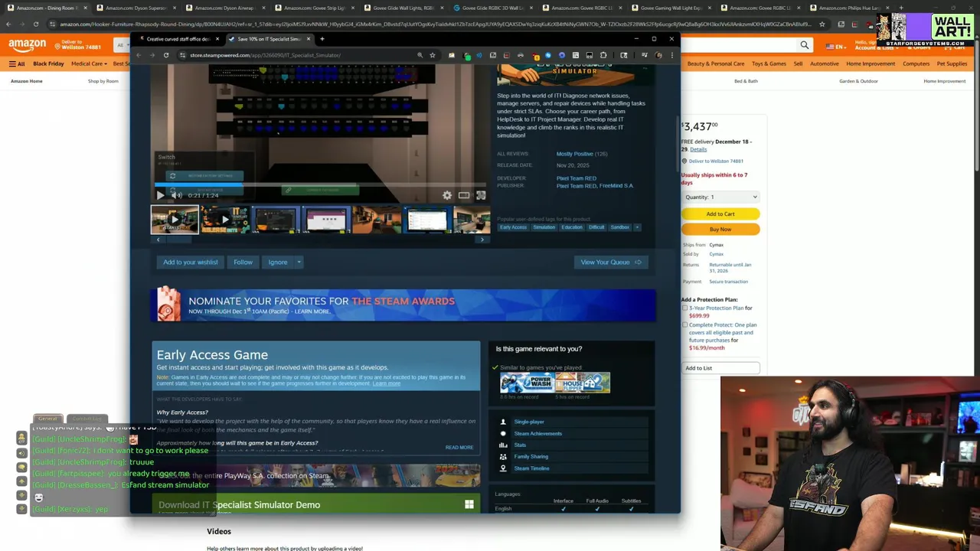The width and height of the screenshot is (980, 551).
Task: Play the Steam trailer video
Action: (x=160, y=195)
